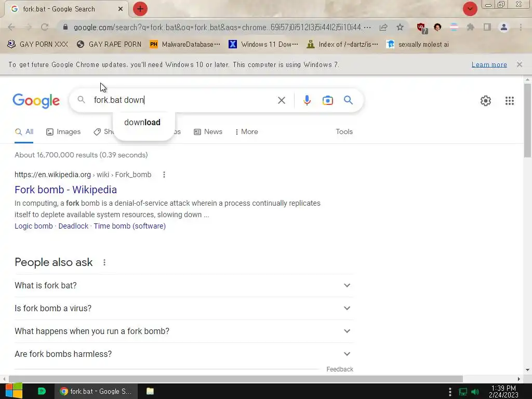Toggle the Chrome side panel icon

coord(487,27)
